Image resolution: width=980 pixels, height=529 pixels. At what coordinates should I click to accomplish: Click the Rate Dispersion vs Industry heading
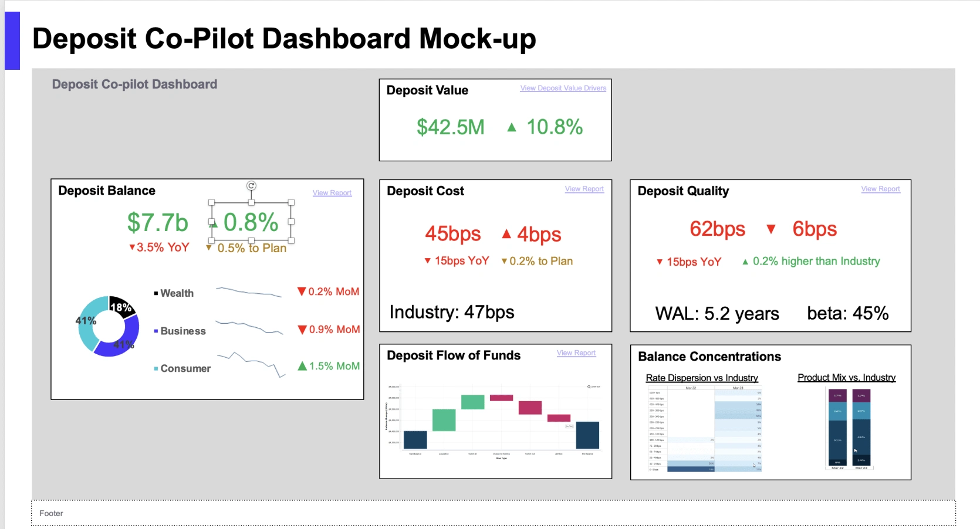(x=702, y=378)
